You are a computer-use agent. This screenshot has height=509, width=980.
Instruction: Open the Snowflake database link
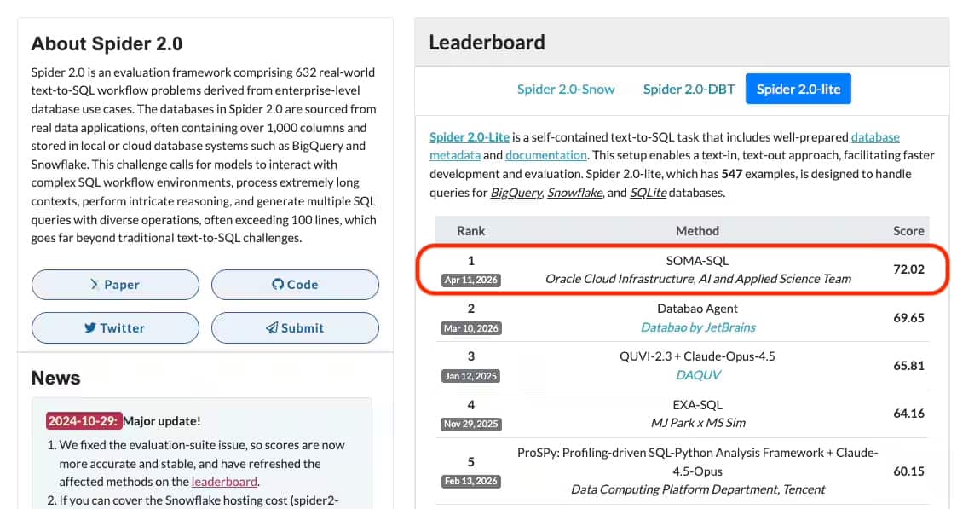(576, 192)
